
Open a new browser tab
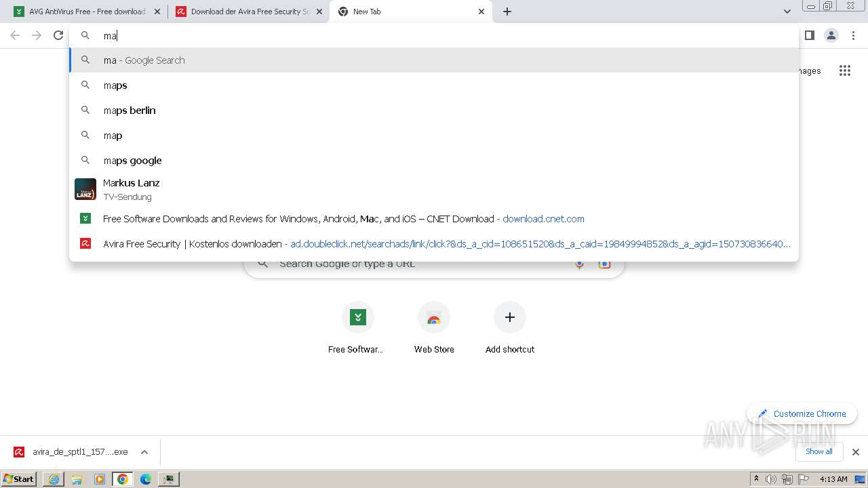click(507, 12)
